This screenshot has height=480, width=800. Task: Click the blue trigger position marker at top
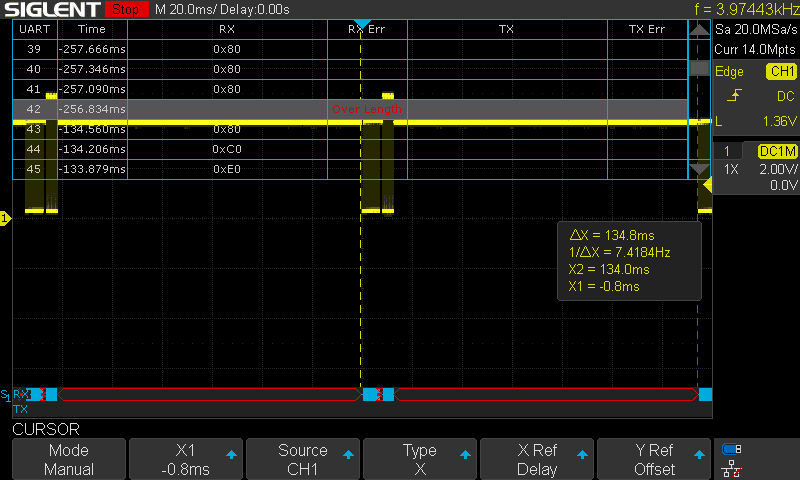click(363, 23)
